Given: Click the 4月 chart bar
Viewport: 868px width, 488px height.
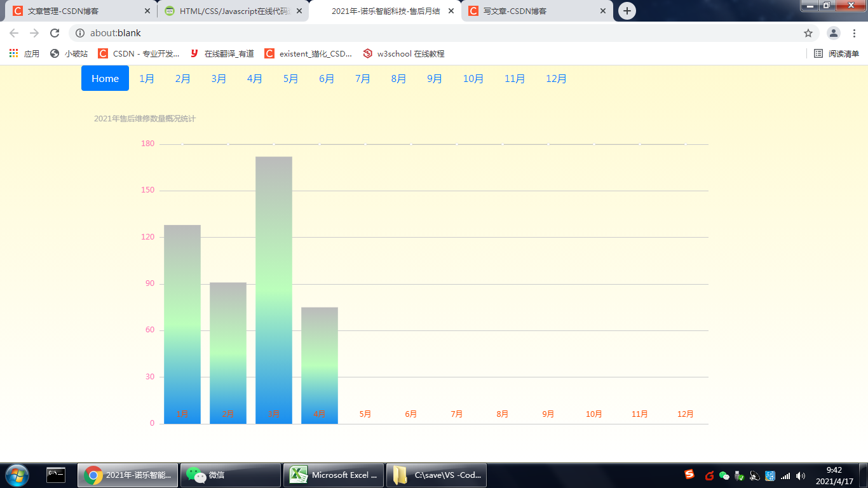Looking at the screenshot, I should tap(320, 365).
